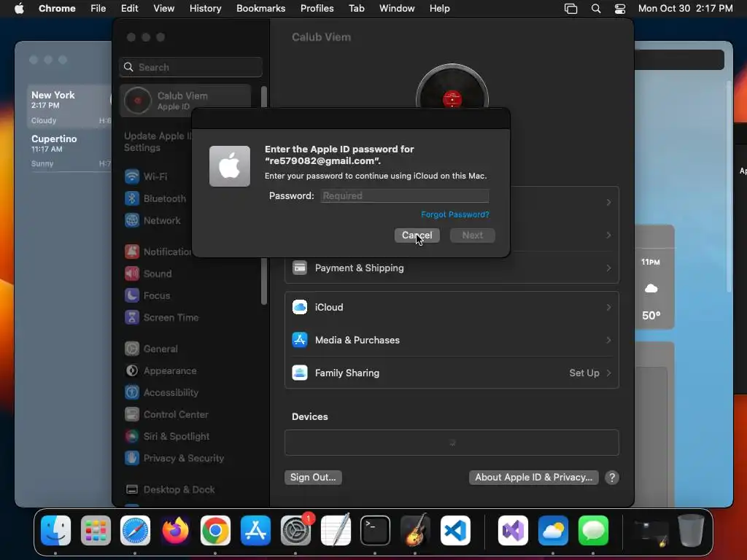Launch Safari from the Dock

click(x=135, y=531)
